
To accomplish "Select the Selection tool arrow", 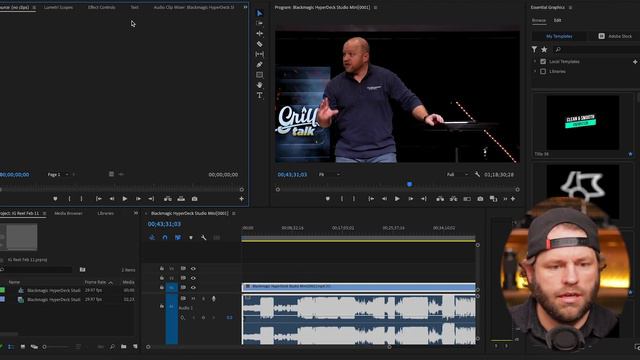I will 260,13.
